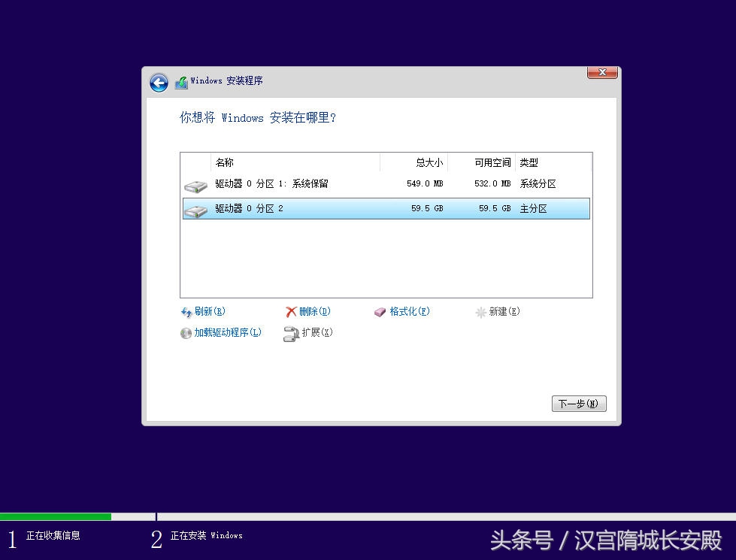The width and height of the screenshot is (736, 560).
Task: Click the 可用空间 column header
Action: click(x=481, y=162)
